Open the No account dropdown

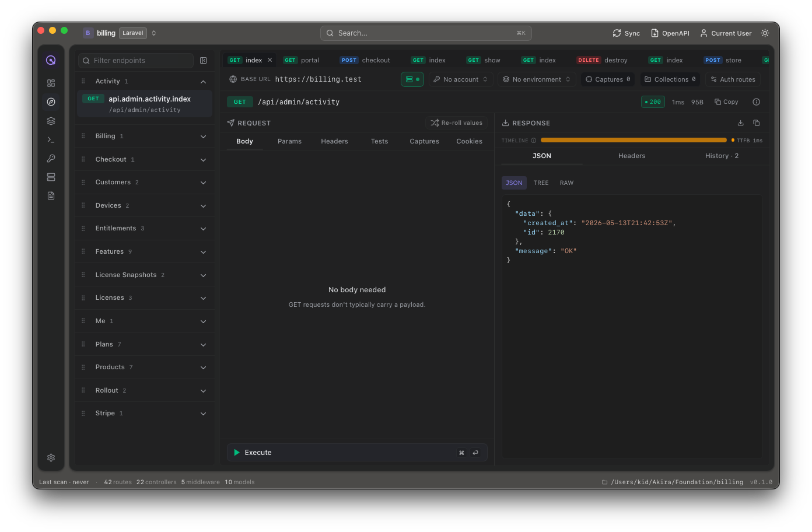[461, 79]
